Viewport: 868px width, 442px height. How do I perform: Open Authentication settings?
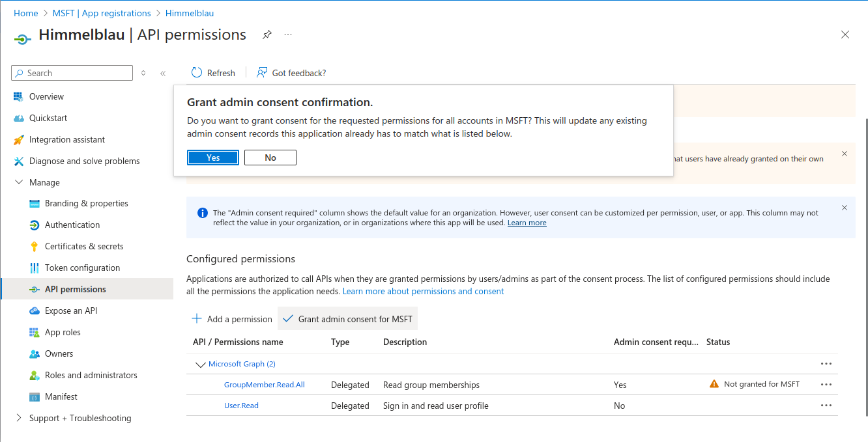[72, 225]
